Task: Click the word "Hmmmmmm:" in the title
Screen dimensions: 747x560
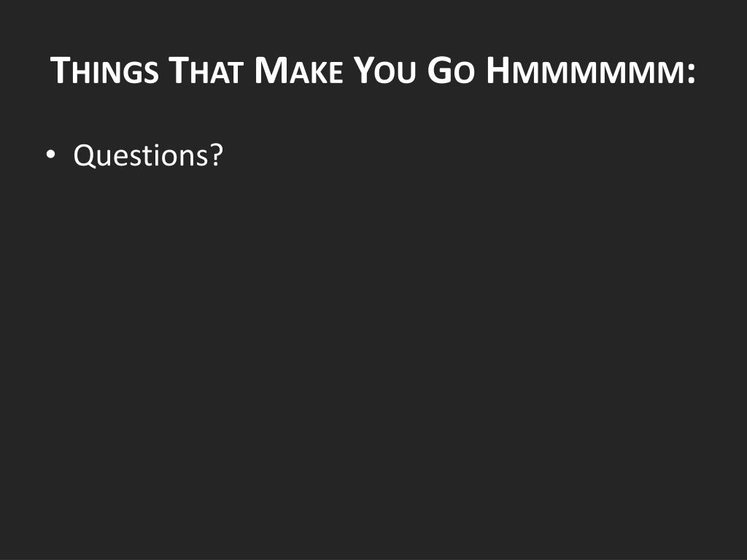Action: (x=591, y=71)
